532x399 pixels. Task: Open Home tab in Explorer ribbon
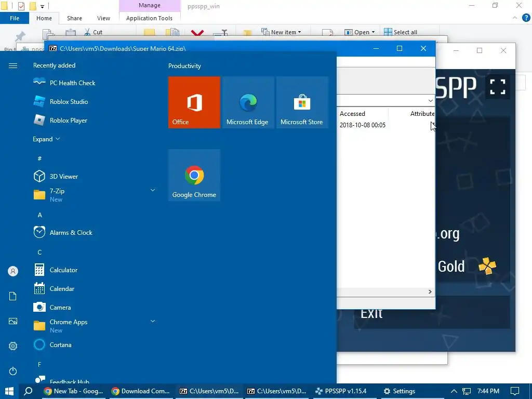tap(44, 18)
